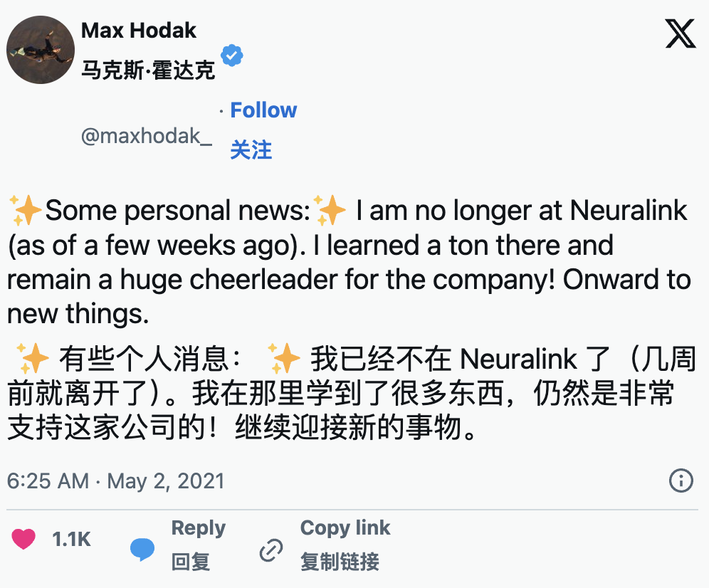Open the circled info icon
709x588 pixels.
coord(681,481)
